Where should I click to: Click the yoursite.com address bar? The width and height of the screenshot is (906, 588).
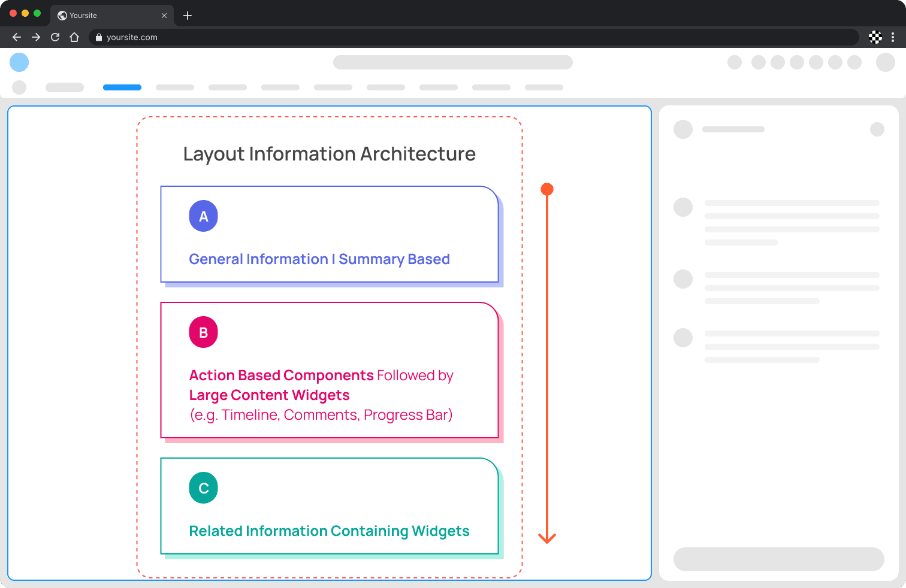[474, 37]
